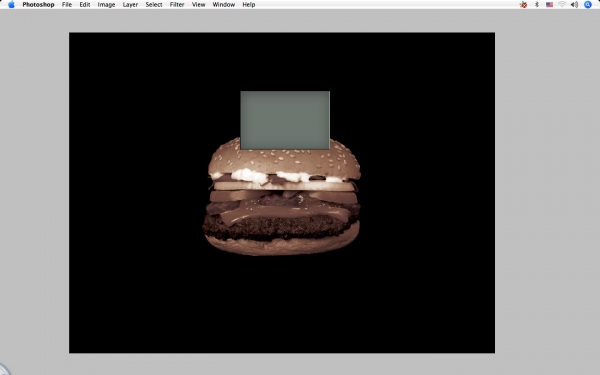Open the Bluetooth status menu
Screen dimensions: 600x375
536,5
